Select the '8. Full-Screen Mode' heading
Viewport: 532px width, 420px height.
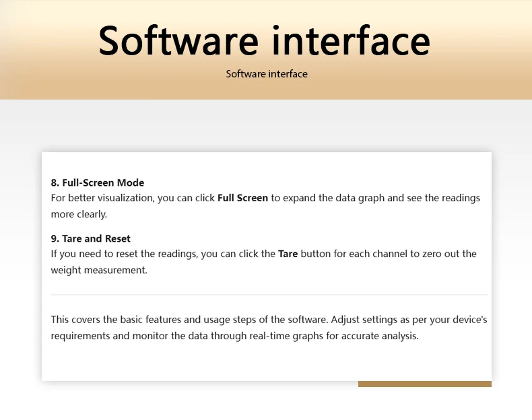pyautogui.click(x=98, y=182)
